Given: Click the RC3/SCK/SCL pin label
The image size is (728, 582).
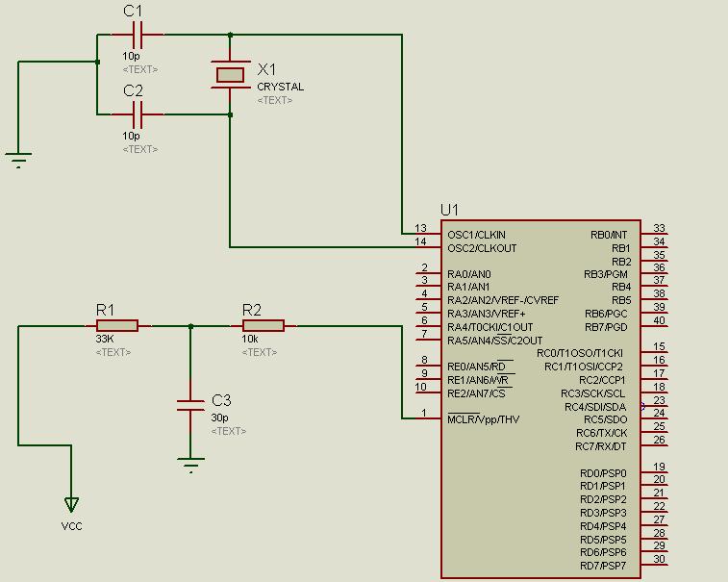Looking at the screenshot, I should 593,393.
